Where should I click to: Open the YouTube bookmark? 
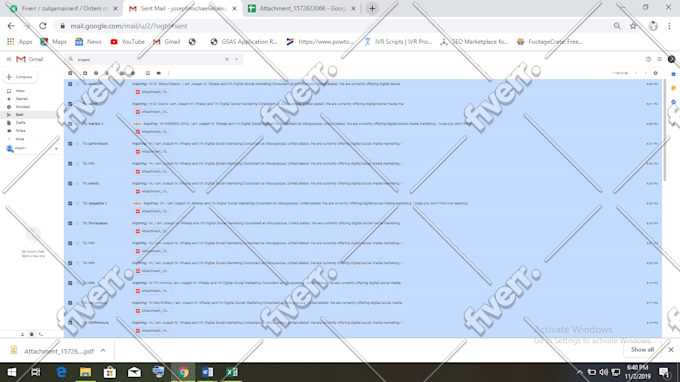pyautogui.click(x=128, y=42)
